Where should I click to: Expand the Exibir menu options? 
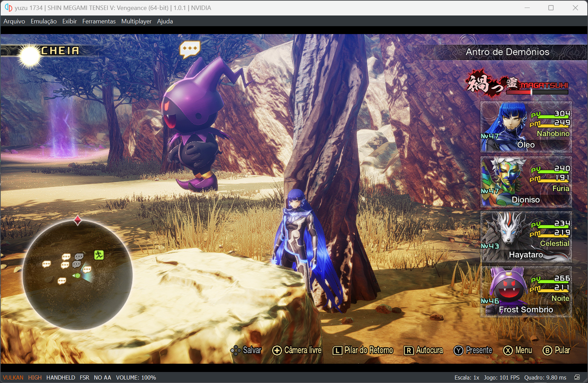point(70,21)
